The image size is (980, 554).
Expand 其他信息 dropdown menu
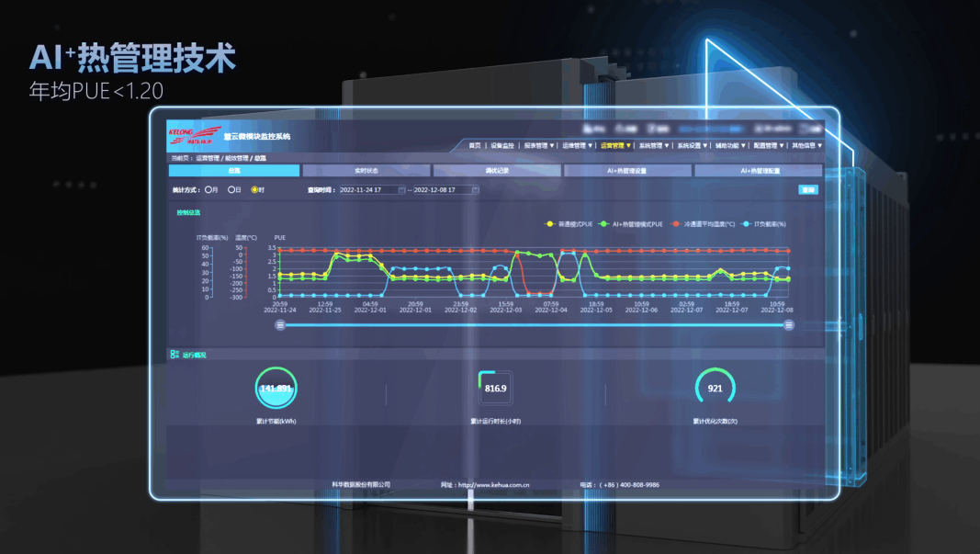point(807,146)
